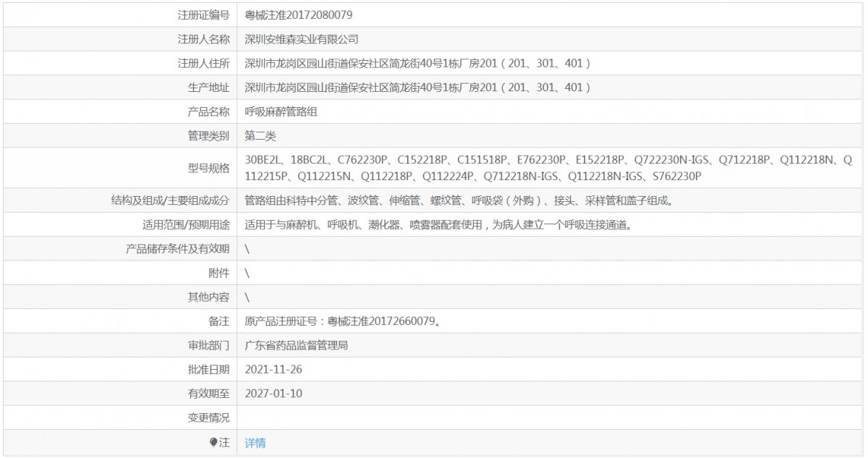Image resolution: width=868 pixels, height=458 pixels.
Task: Click the 注册证编号 label cell
Action: click(204, 14)
